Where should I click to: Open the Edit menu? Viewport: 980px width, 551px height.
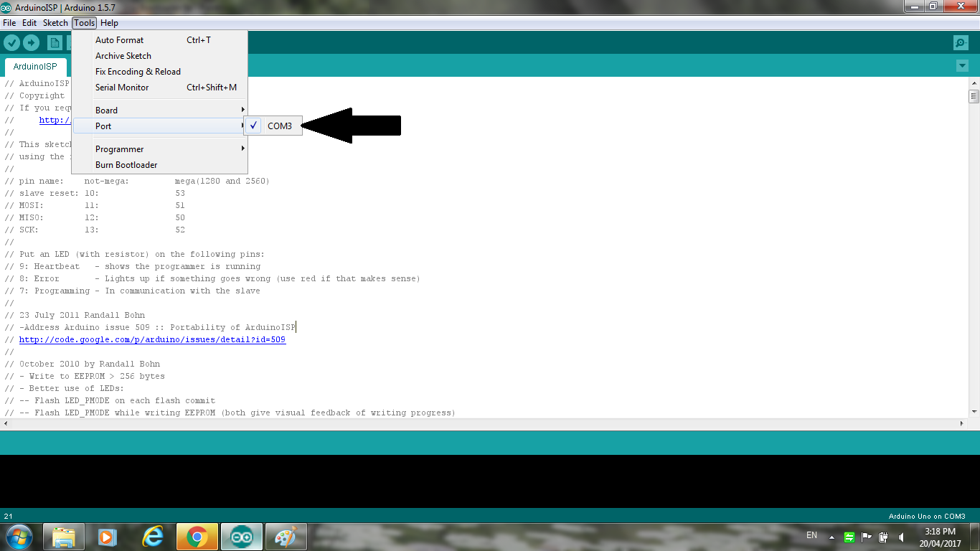click(29, 23)
